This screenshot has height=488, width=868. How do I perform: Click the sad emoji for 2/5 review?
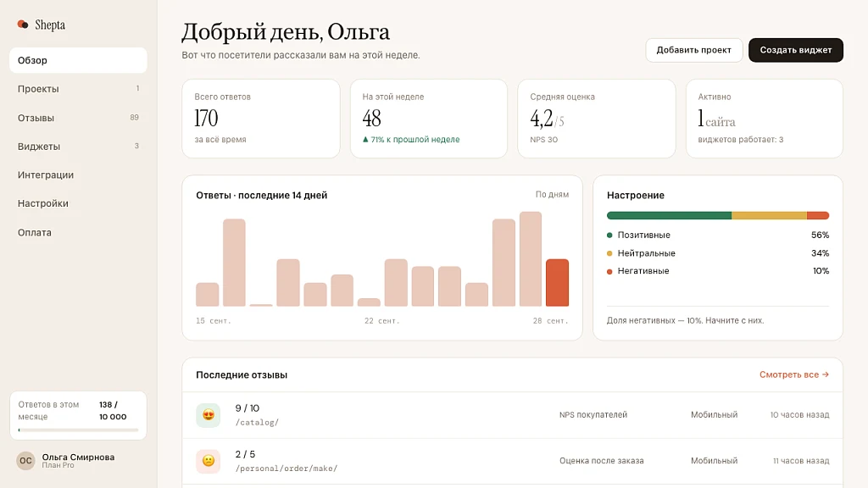coord(209,461)
